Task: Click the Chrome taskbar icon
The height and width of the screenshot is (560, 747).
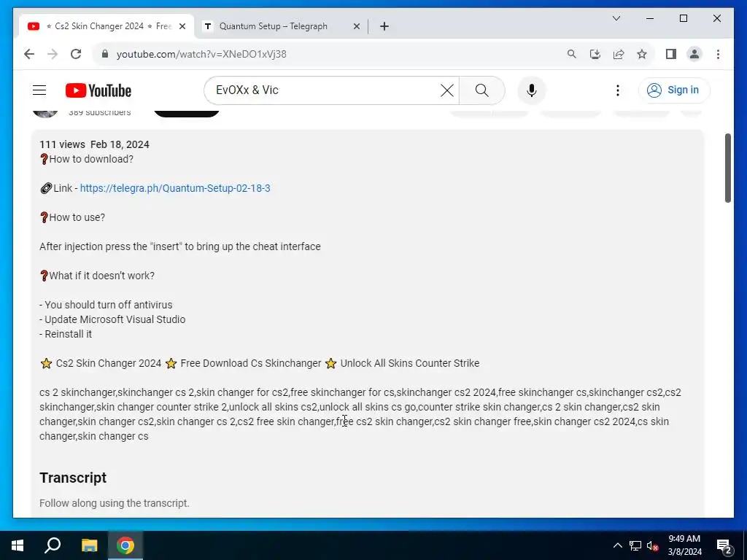Action: (x=125, y=545)
